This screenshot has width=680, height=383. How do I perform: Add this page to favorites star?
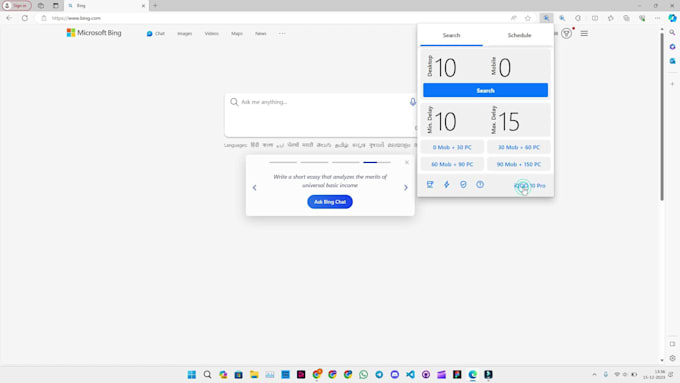click(528, 18)
